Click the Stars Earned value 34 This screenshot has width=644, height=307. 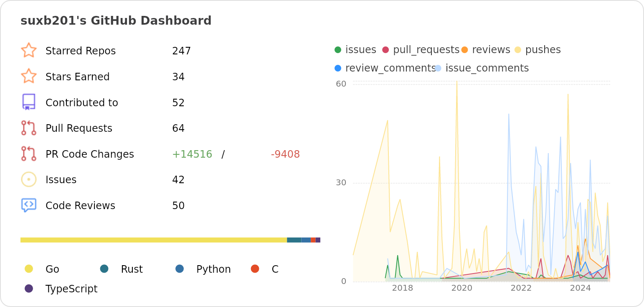(x=178, y=77)
